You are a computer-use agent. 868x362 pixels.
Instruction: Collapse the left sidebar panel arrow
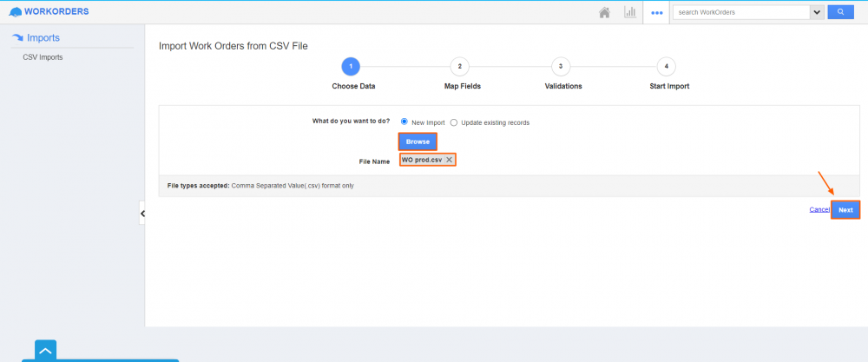coord(142,213)
